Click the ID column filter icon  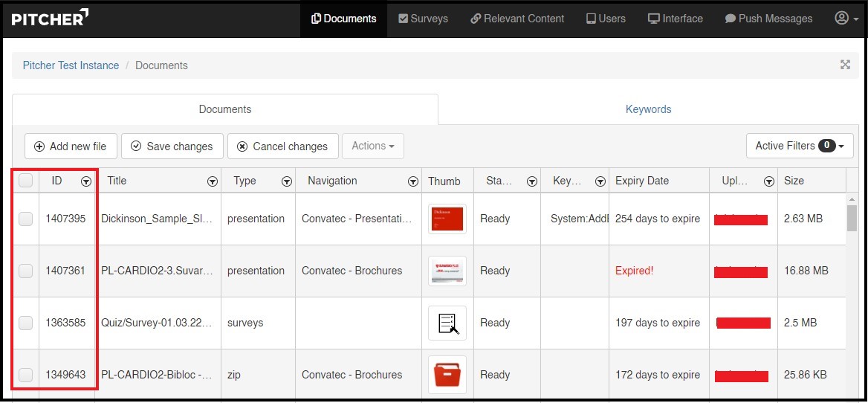click(86, 181)
